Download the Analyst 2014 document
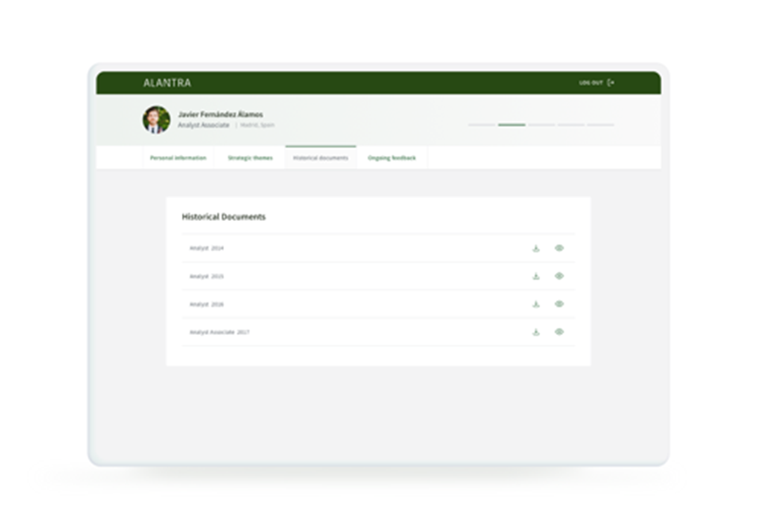760x532 pixels. point(536,248)
